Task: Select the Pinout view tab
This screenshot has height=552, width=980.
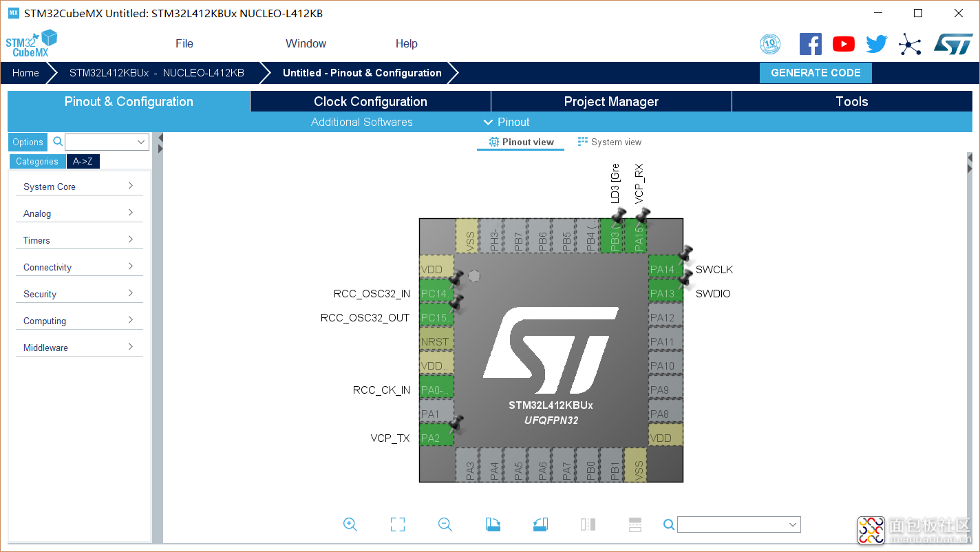Action: coord(521,142)
